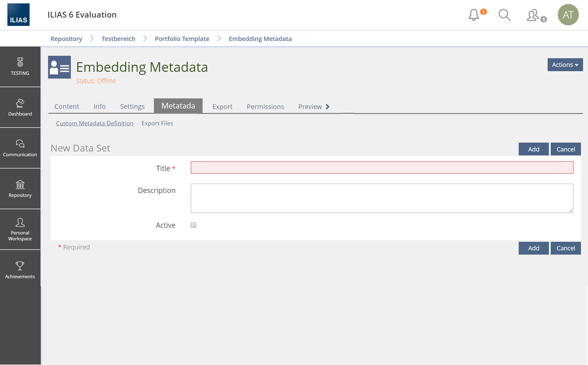The width and height of the screenshot is (588, 365).
Task: Open Personal Workspace in the sidebar
Action: [20, 229]
